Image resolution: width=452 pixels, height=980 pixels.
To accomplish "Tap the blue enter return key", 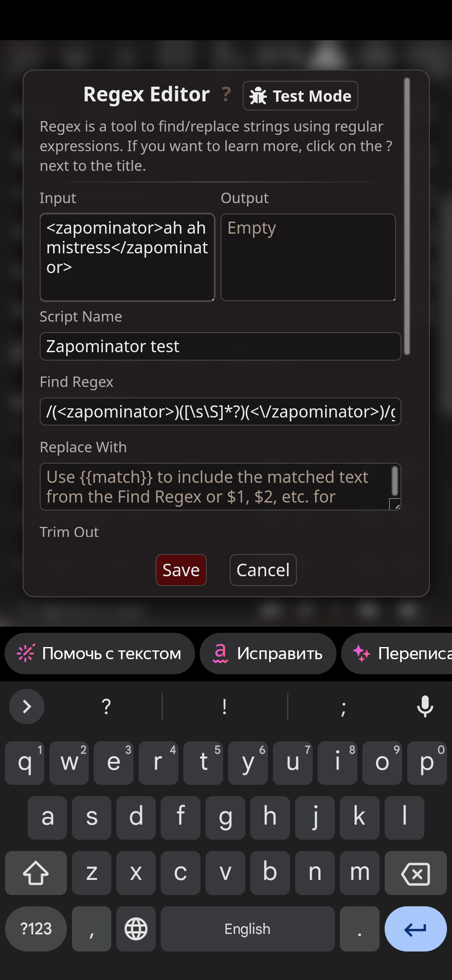I will 415,928.
